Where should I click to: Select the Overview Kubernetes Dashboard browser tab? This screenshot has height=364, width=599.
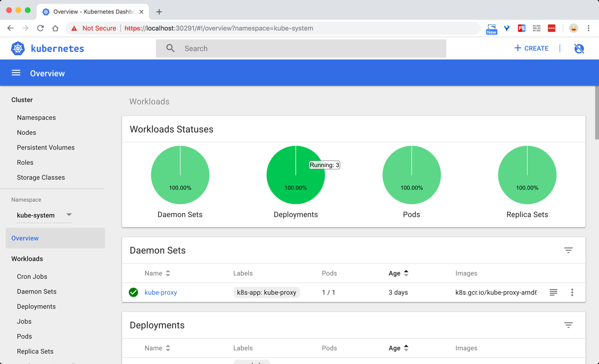[93, 12]
